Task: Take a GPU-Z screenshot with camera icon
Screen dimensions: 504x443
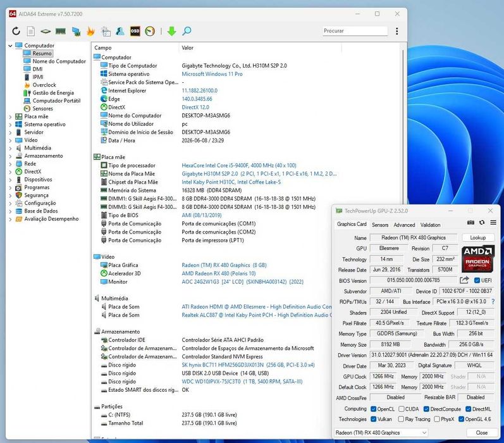Action: [470, 222]
